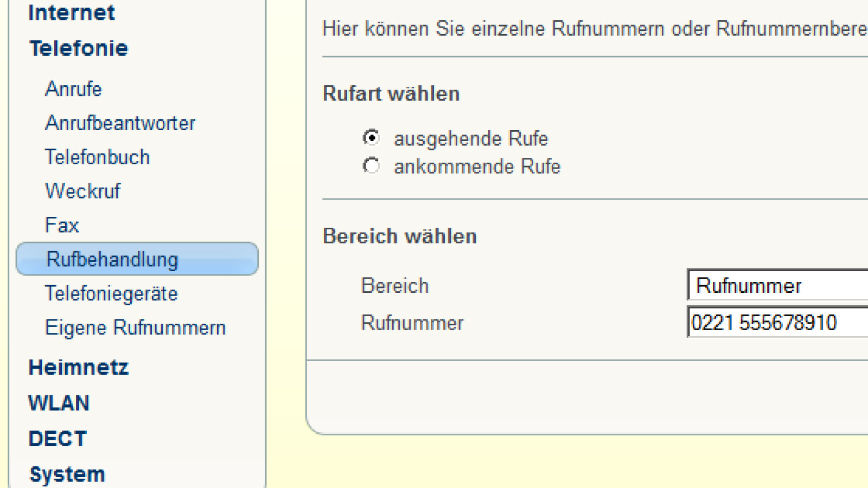
Task: Open the DECT menu section
Action: (x=58, y=439)
